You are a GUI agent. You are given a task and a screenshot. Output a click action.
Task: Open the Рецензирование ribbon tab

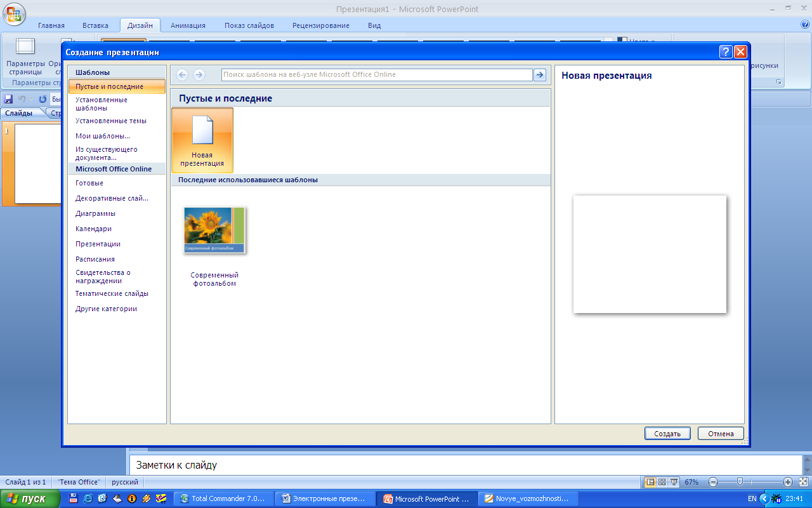321,25
